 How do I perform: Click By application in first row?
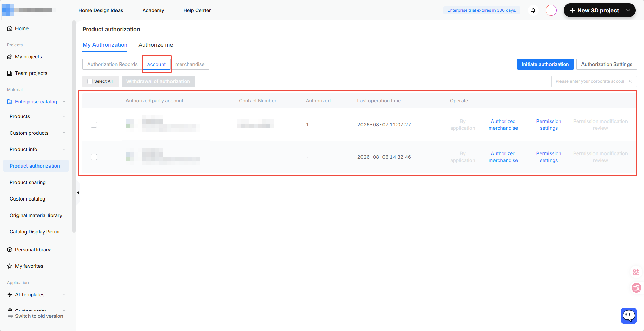click(463, 125)
